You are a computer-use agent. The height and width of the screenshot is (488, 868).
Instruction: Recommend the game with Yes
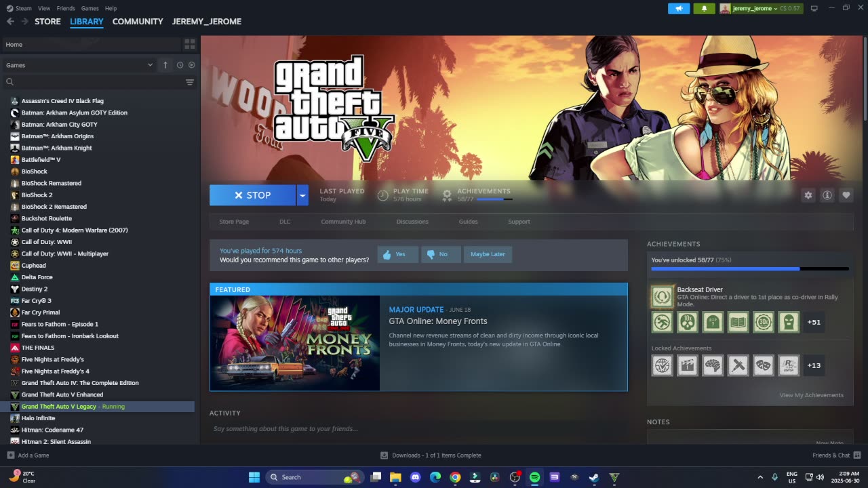click(397, 254)
